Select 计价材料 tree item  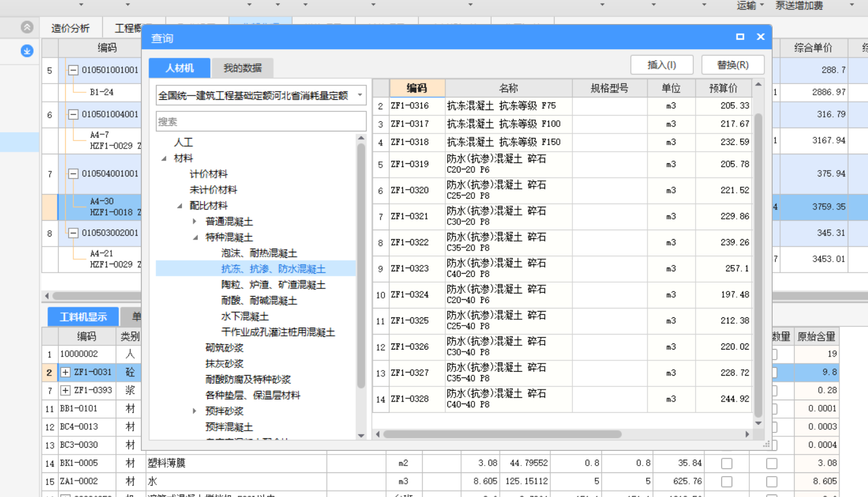pyautogui.click(x=208, y=175)
